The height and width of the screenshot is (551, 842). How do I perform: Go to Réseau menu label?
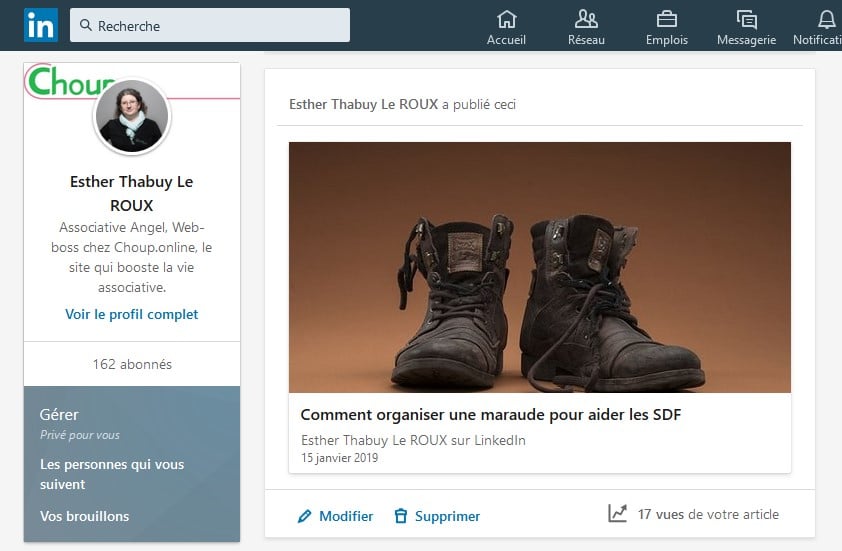tap(586, 40)
